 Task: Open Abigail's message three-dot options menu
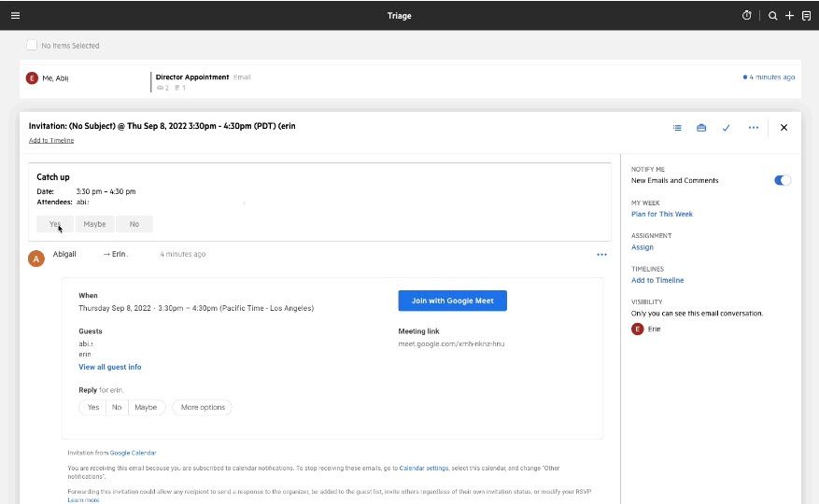(x=601, y=254)
